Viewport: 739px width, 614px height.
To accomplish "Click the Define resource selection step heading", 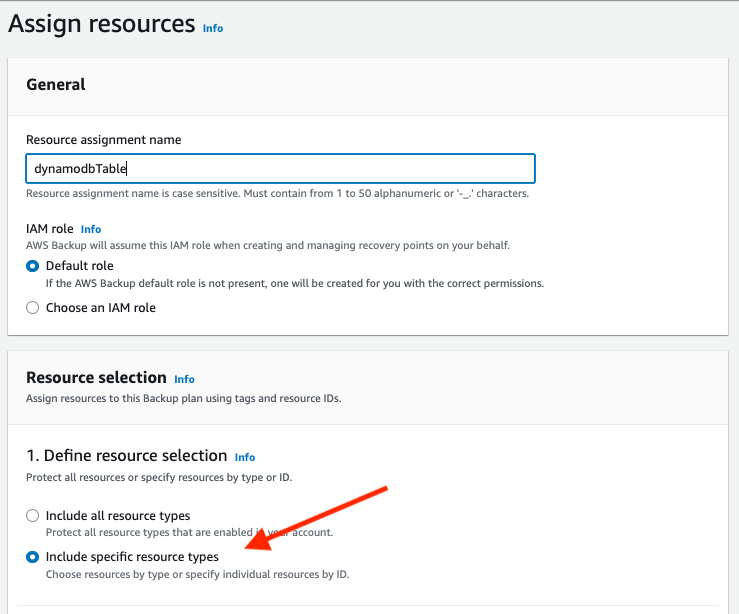I will [x=127, y=456].
